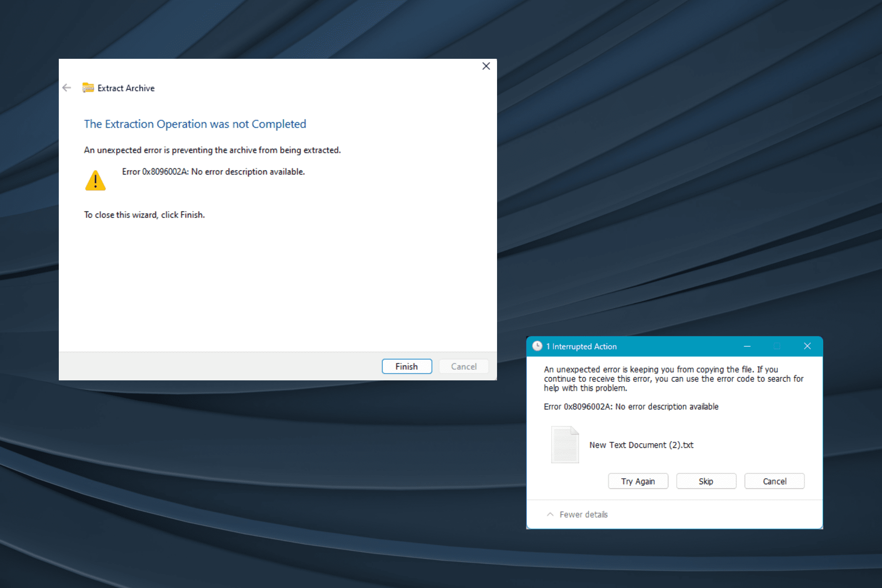Click the Error 0x8096002A text in Extract Archive
This screenshot has height=588, width=882.
coord(213,172)
